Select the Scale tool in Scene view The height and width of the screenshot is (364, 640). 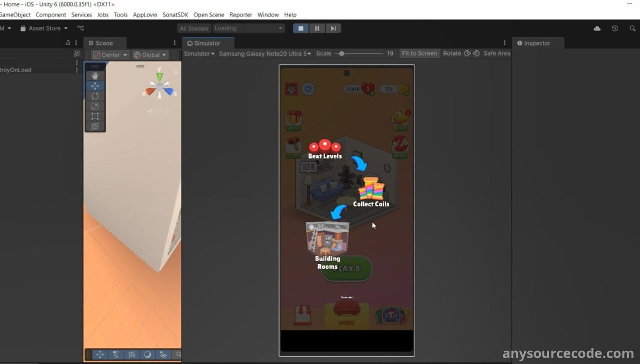coord(95,106)
